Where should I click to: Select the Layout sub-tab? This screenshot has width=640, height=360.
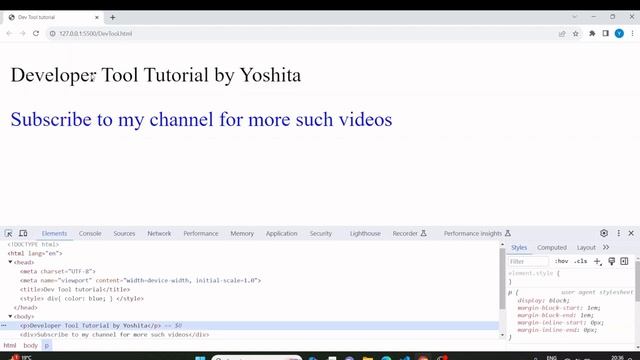[x=586, y=247]
